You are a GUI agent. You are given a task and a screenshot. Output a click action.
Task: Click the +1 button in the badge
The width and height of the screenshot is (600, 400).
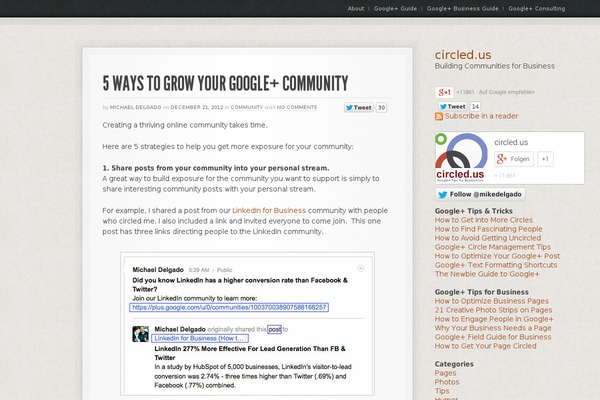[x=545, y=159]
